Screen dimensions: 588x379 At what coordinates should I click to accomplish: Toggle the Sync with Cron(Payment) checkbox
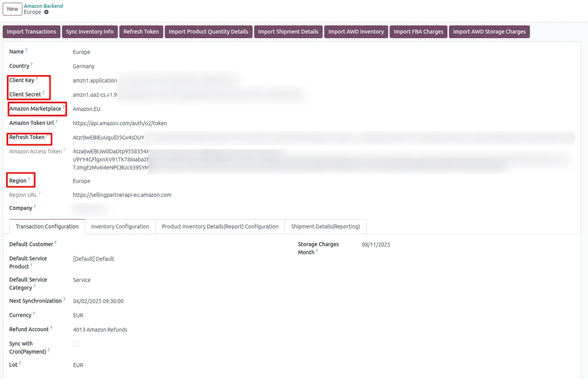[76, 344]
